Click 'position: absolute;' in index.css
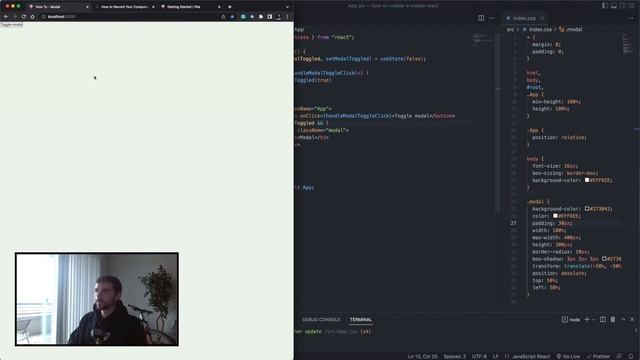640x360 pixels. [559, 273]
